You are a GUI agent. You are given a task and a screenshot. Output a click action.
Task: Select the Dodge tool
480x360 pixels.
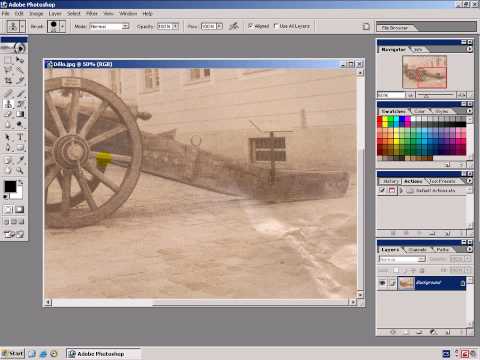click(x=20, y=125)
